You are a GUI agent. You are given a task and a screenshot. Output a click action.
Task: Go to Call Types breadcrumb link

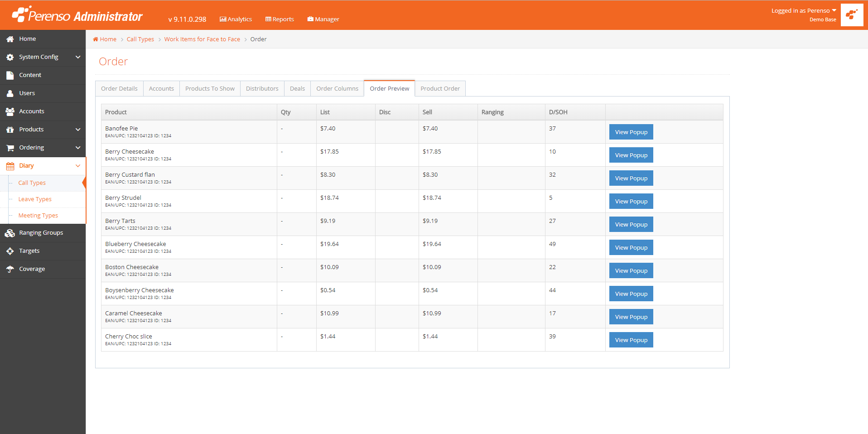[x=140, y=39]
